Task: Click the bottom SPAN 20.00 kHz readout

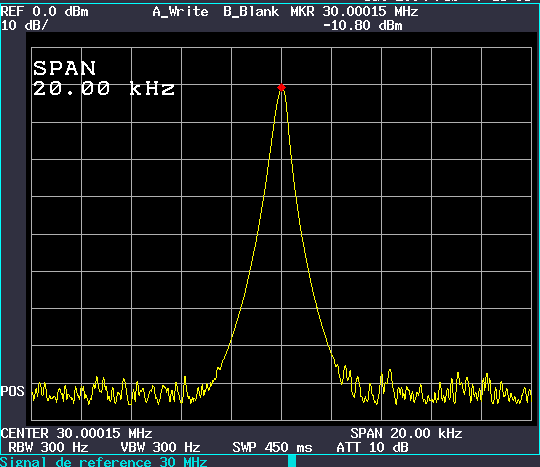Action: pyautogui.click(x=406, y=433)
